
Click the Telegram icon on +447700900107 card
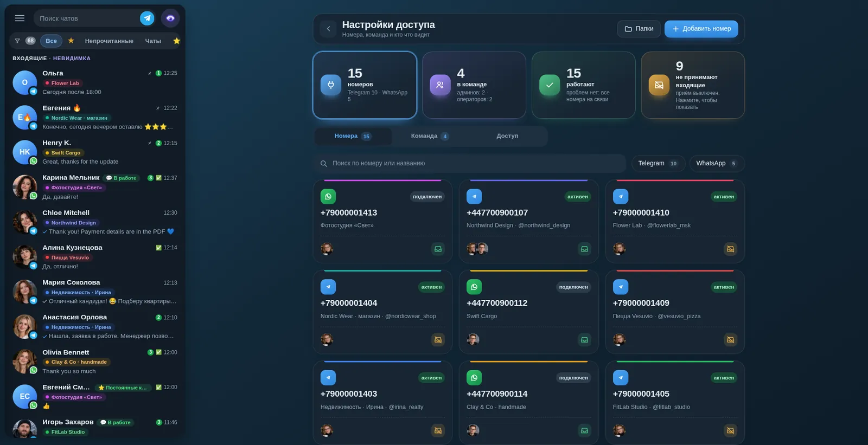tap(474, 196)
